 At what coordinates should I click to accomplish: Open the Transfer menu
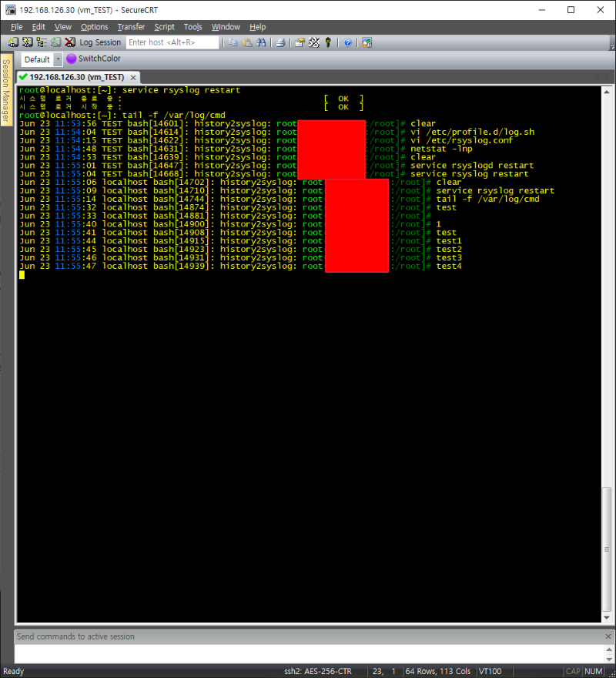point(131,27)
